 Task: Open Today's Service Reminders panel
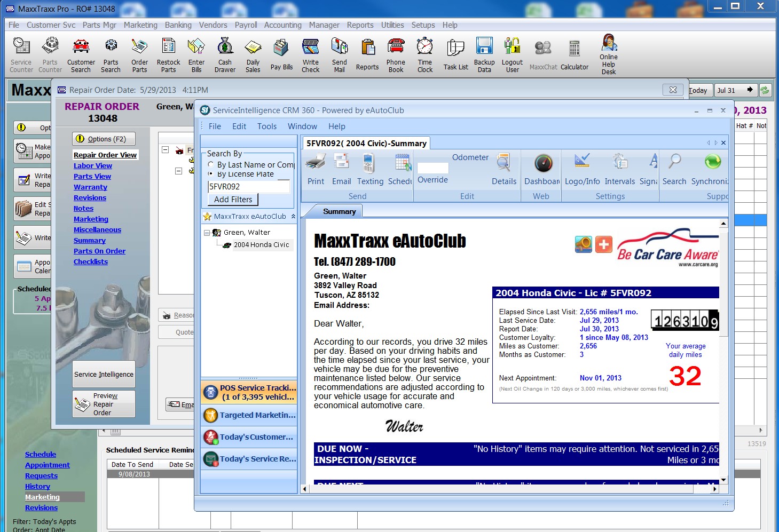tap(249, 458)
